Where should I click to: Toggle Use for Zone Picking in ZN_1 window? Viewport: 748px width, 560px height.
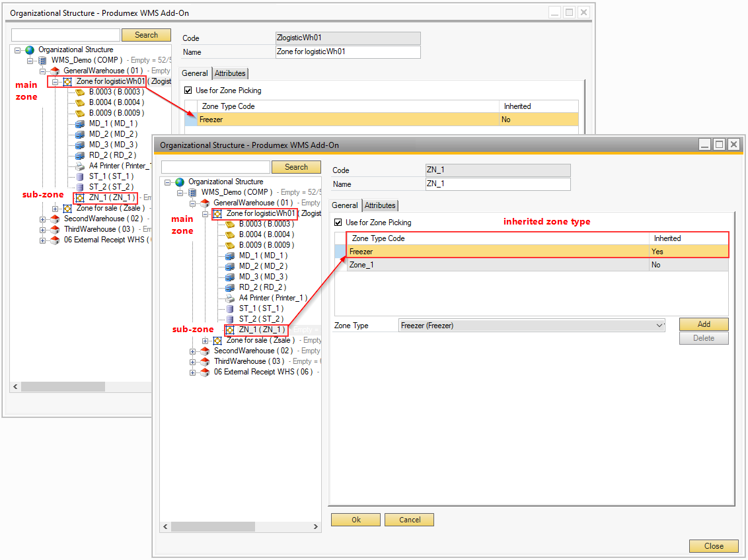point(339,223)
